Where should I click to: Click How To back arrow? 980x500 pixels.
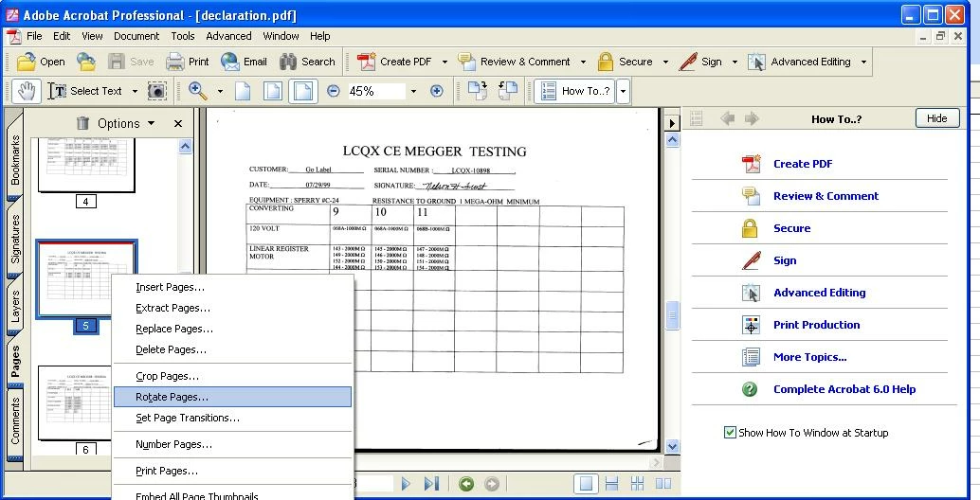click(727, 118)
